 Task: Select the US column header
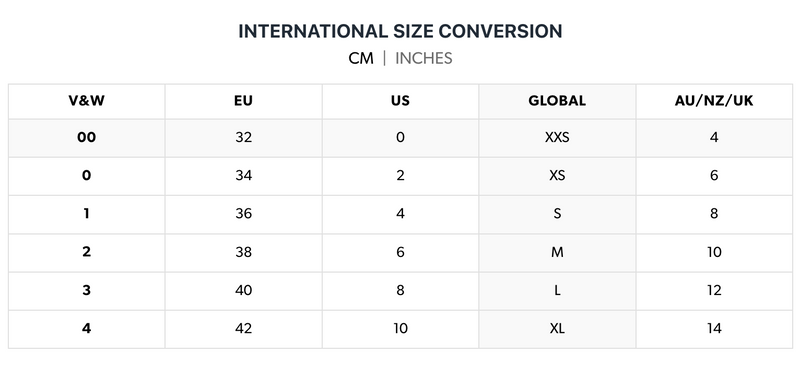pyautogui.click(x=401, y=101)
